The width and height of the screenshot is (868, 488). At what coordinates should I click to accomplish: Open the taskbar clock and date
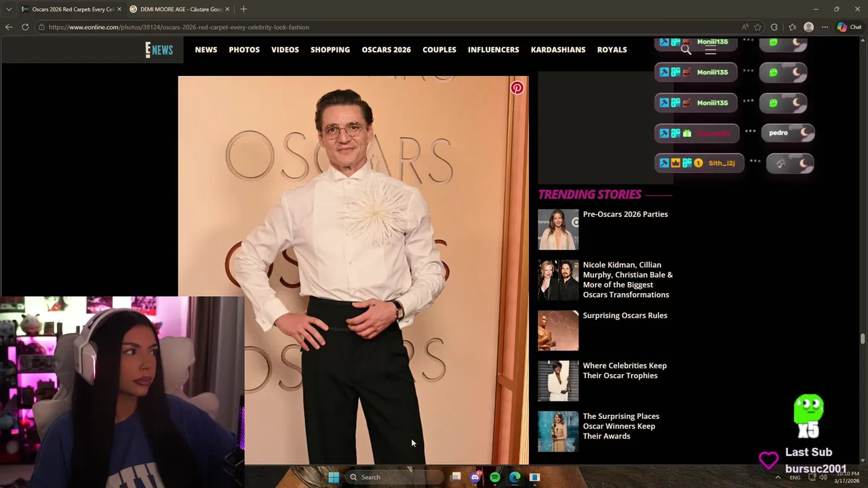point(846,477)
